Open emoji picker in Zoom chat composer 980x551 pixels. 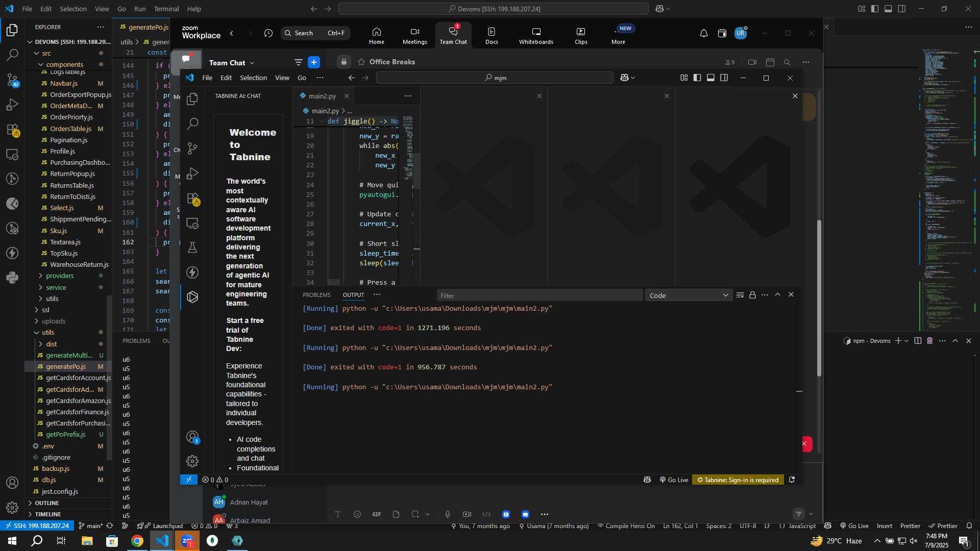[357, 514]
